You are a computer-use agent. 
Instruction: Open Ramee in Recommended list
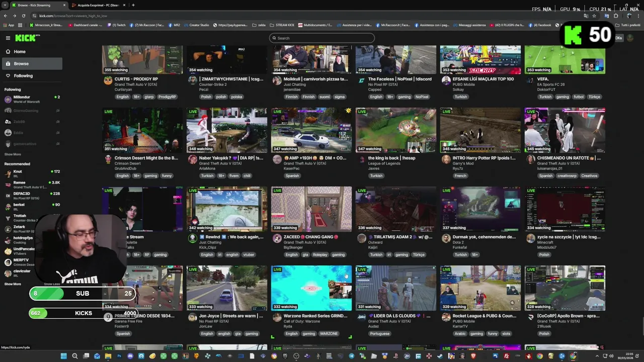click(31, 185)
